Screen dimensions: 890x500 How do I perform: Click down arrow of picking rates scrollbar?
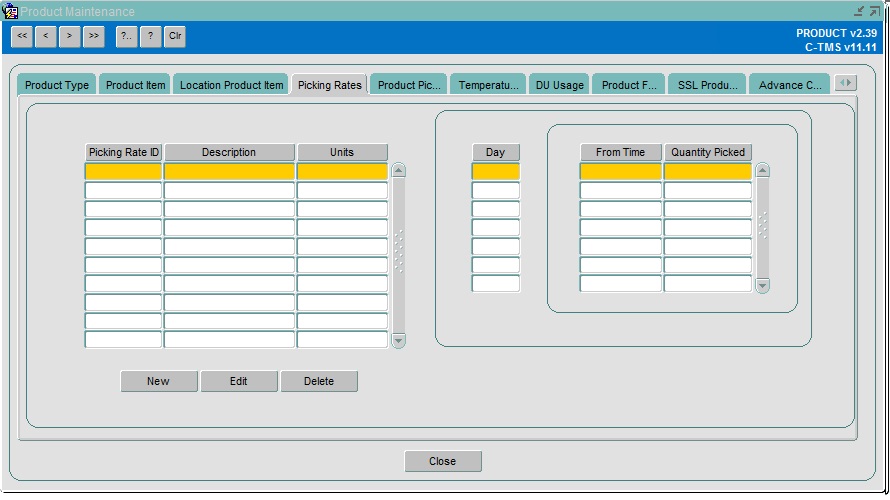coord(398,341)
